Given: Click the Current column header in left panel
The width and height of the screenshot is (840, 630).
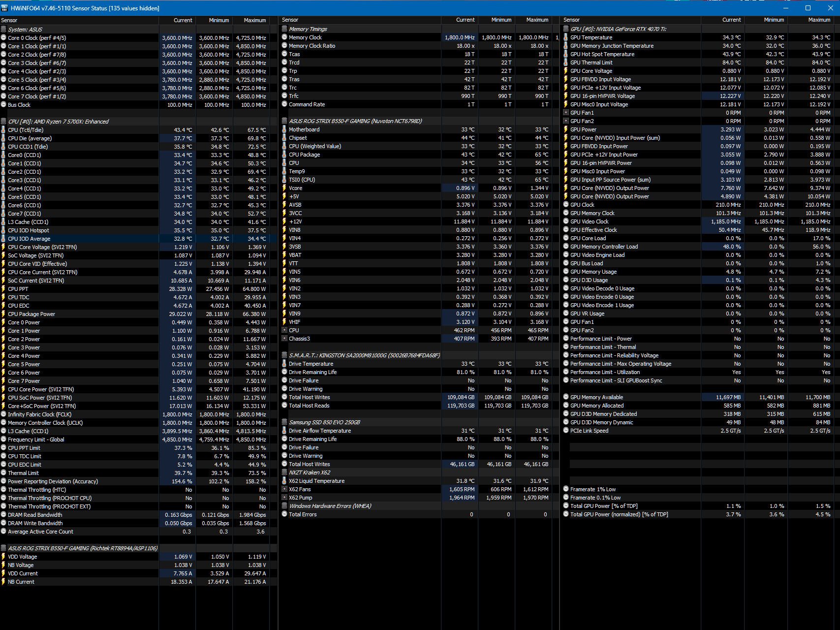Looking at the screenshot, I should coord(177,20).
